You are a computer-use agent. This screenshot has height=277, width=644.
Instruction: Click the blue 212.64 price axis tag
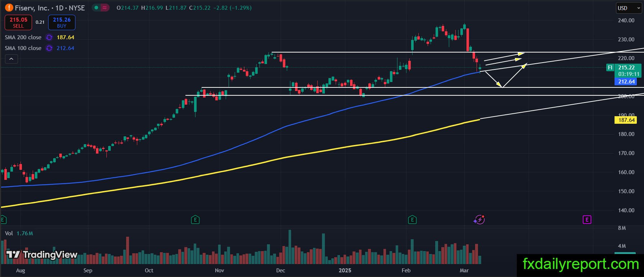[626, 82]
